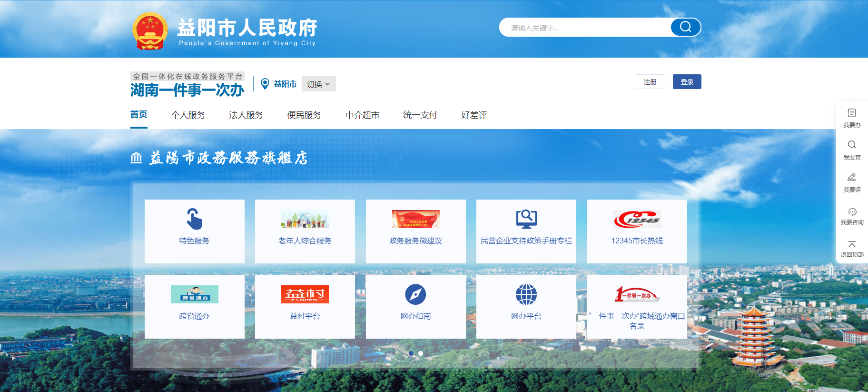Click the 注册 register button
Viewport: 868px width, 392px height.
coord(650,82)
